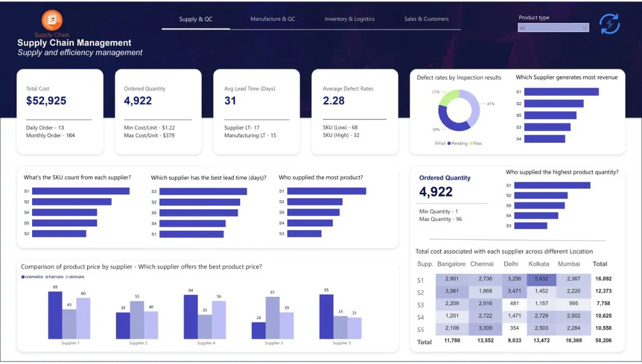
Task: Open the Product type dropdown
Action: coord(553,28)
